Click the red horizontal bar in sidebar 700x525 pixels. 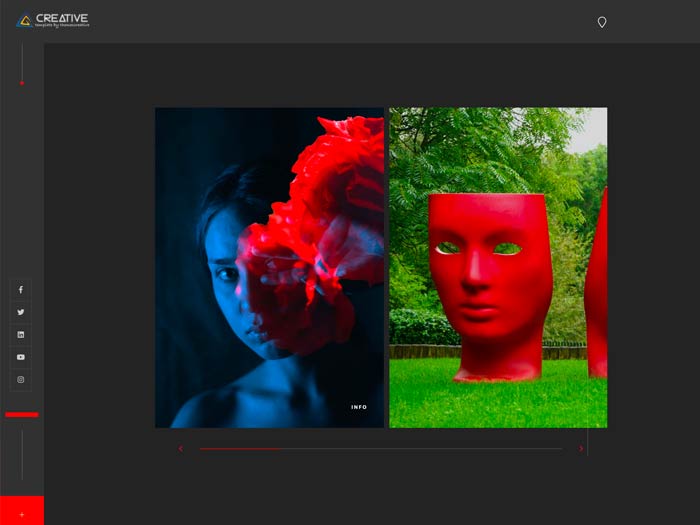pyautogui.click(x=22, y=414)
